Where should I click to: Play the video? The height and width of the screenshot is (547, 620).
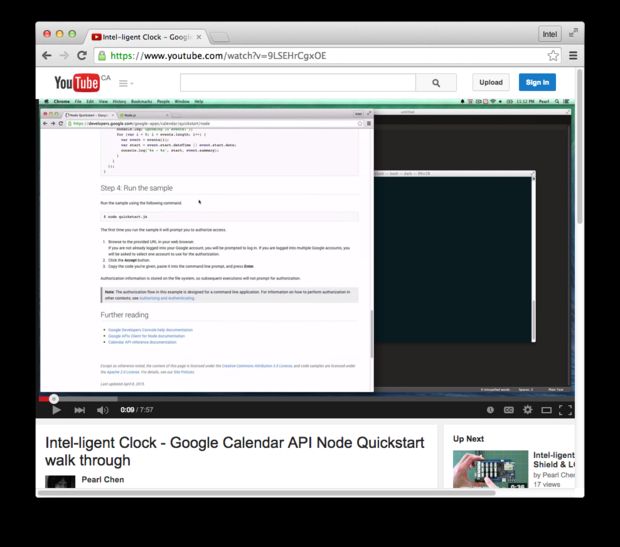[56, 410]
